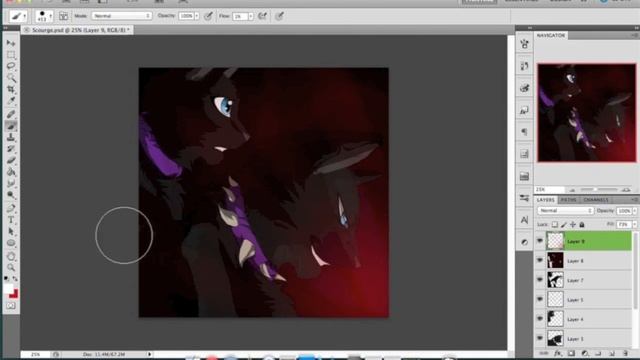Select the Type tool
This screenshot has height=360, width=640.
coord(11,220)
